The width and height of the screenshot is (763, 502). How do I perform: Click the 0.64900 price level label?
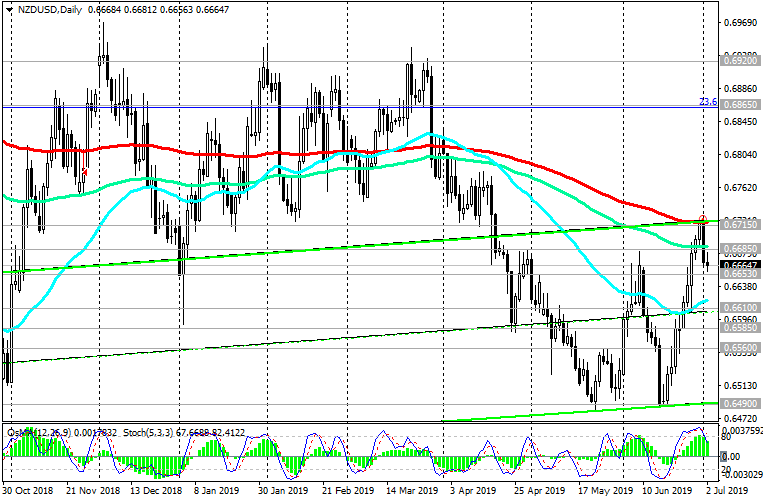[739, 402]
